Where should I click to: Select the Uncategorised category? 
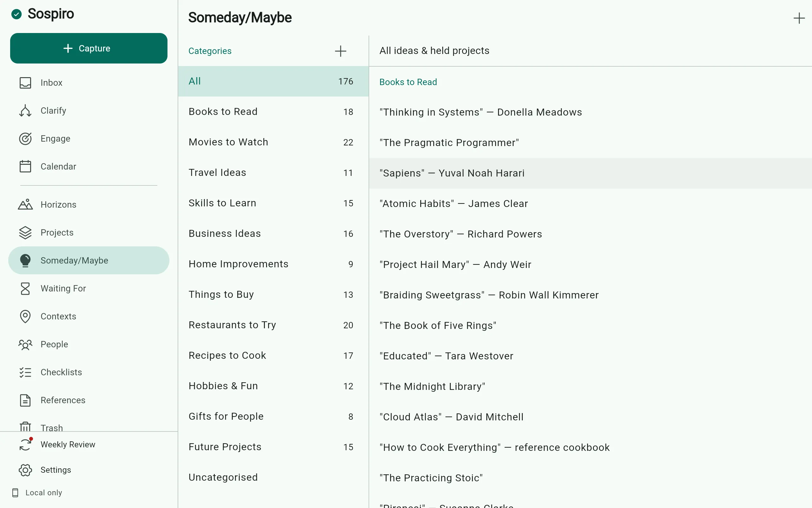(273, 478)
